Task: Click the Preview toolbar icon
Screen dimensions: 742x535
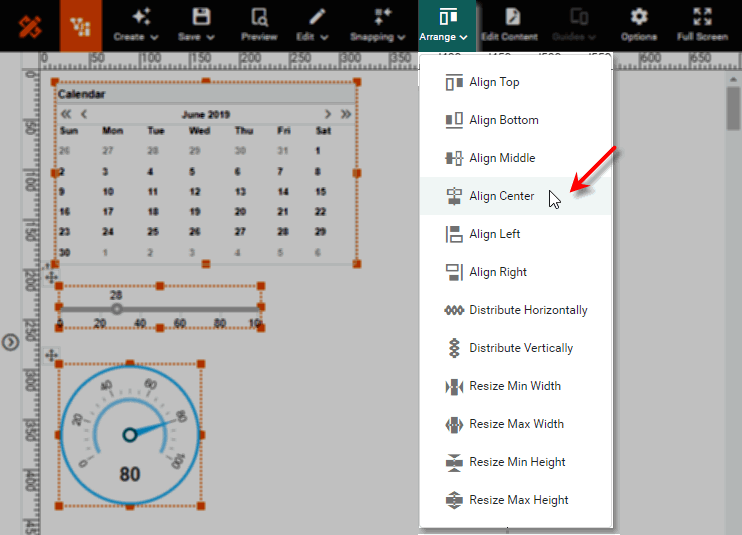Action: 259,24
